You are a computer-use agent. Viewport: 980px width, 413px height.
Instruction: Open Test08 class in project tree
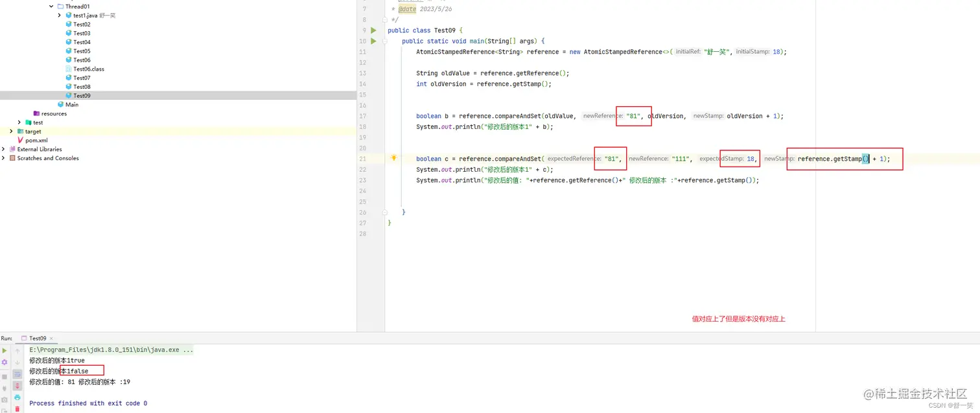[x=82, y=87]
